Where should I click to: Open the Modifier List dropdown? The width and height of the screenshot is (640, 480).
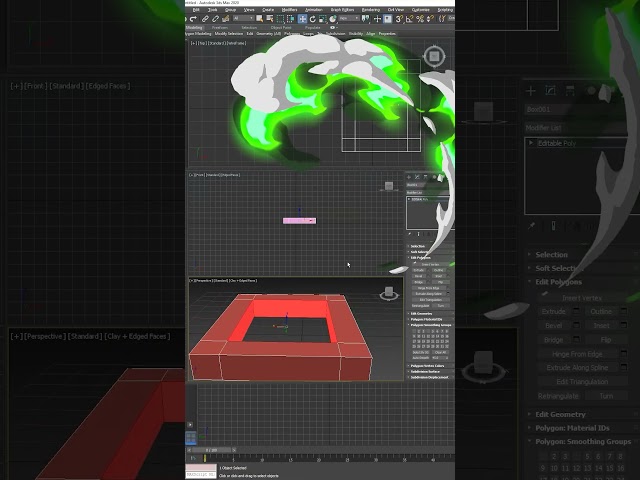click(x=429, y=193)
